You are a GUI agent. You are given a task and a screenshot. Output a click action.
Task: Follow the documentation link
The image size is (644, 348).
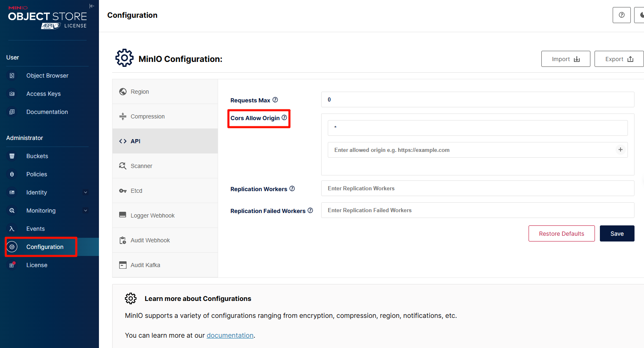click(230, 335)
